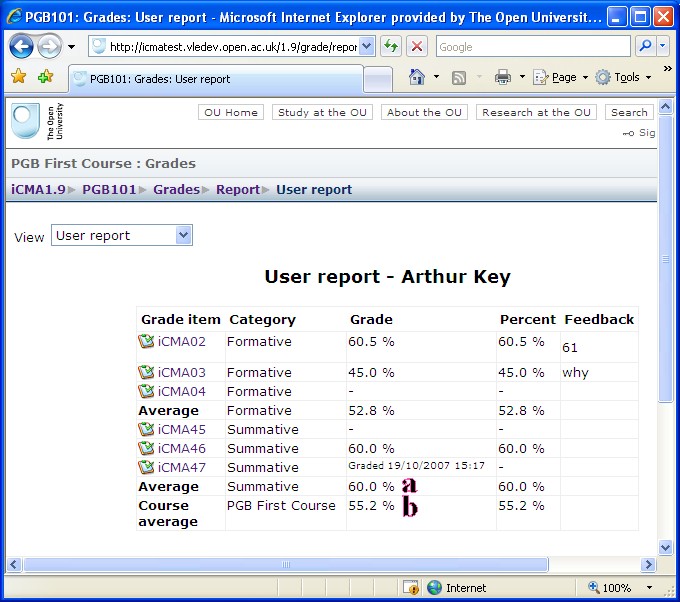
Task: Open the search provider options dropdown
Action: pos(663,46)
